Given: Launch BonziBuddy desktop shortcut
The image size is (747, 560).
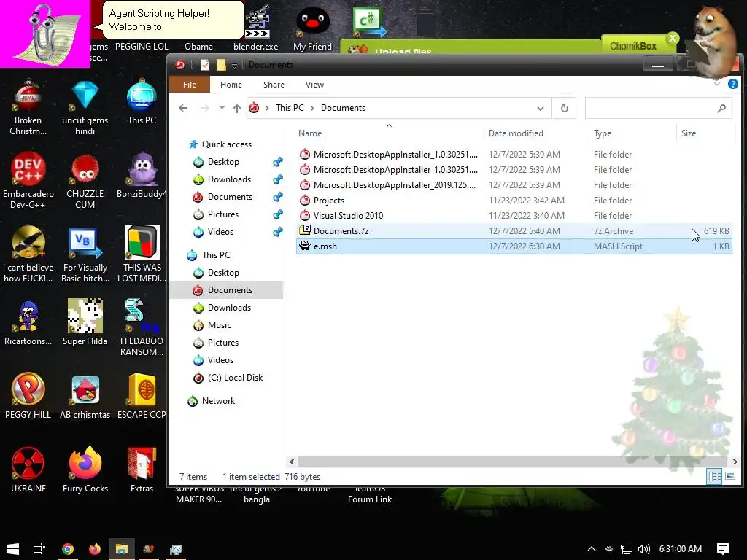Looking at the screenshot, I should click(x=142, y=175).
